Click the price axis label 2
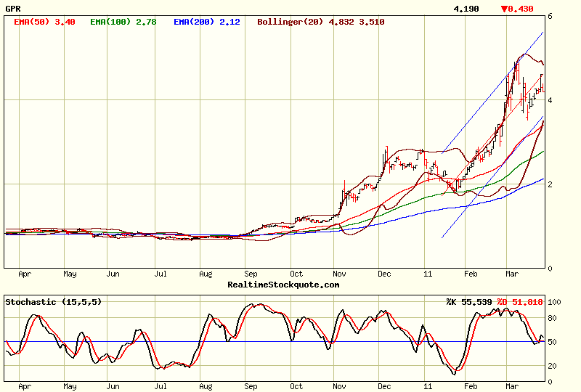581x392 pixels. tap(550, 184)
